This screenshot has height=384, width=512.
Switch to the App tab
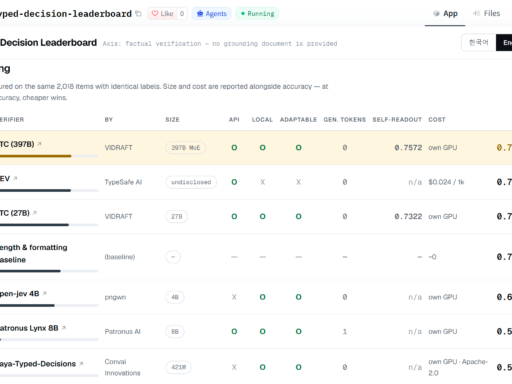[x=445, y=14]
